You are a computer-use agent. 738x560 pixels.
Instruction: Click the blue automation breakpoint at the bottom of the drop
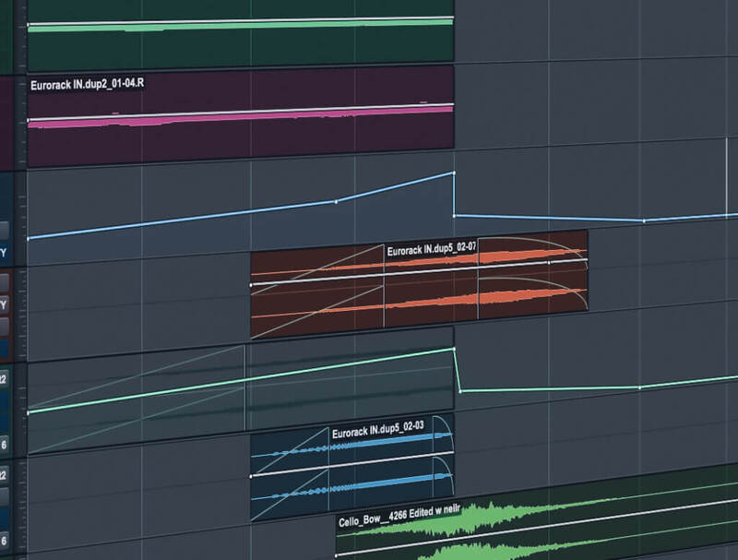point(454,216)
